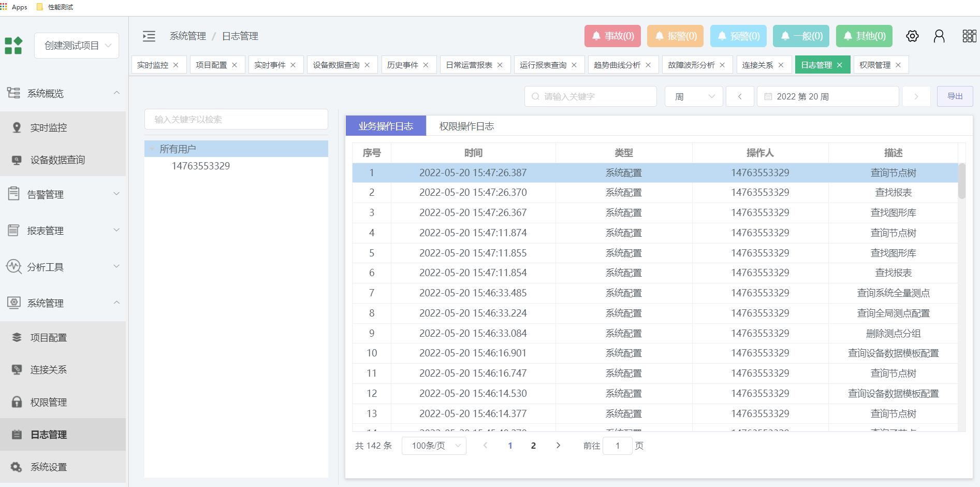Expand the 报表管理 menu section
The image size is (980, 487).
pos(116,230)
